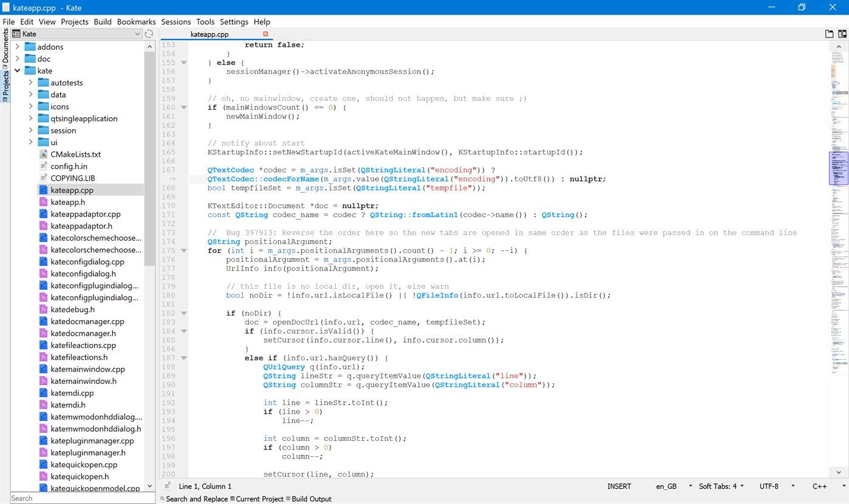This screenshot has width=849, height=504.
Task: Click the kateapp.h header file icon
Action: pyautogui.click(x=43, y=202)
